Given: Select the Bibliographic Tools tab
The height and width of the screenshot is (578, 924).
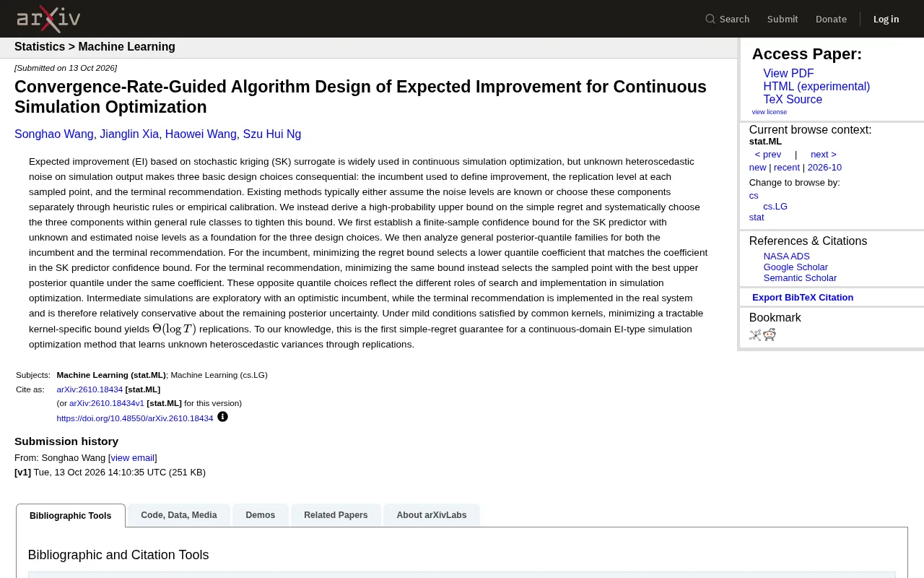Looking at the screenshot, I should (x=71, y=516).
